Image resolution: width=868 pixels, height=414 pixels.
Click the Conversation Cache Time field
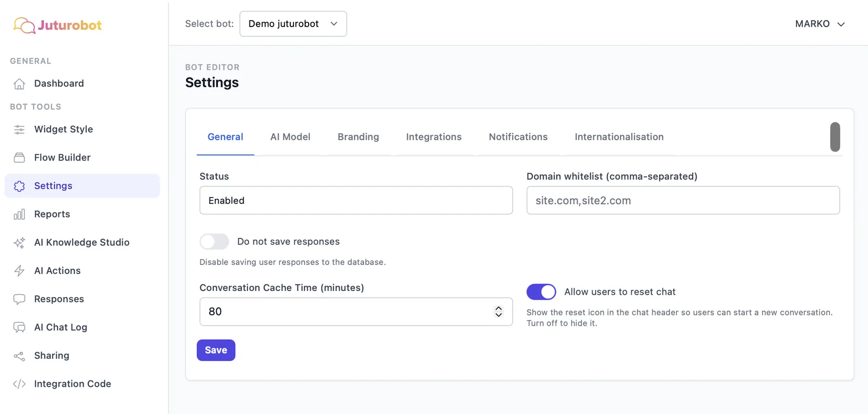coord(356,312)
